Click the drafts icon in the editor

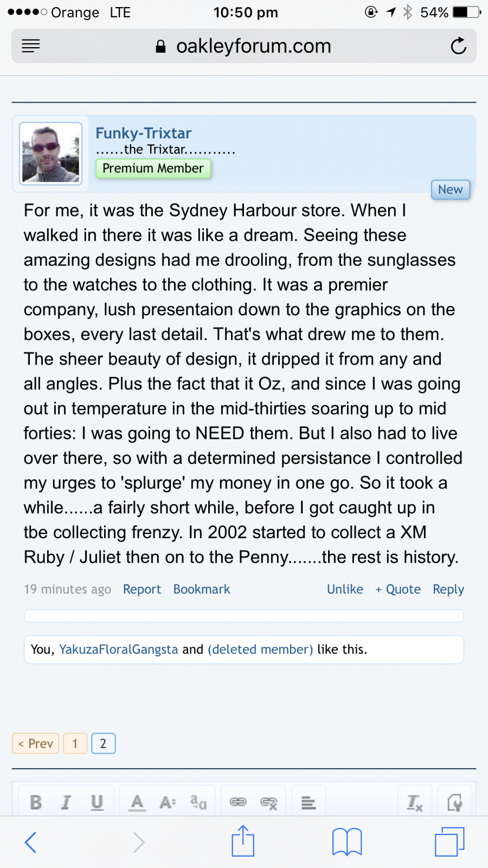(454, 802)
